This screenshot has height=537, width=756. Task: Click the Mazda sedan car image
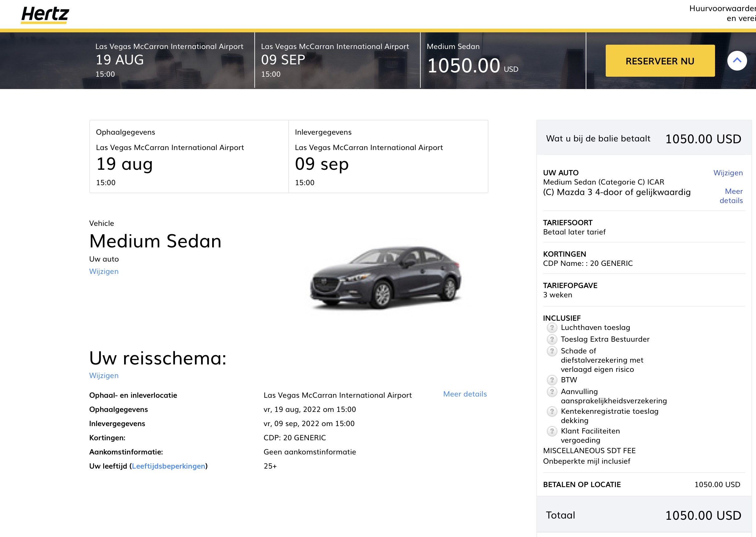pyautogui.click(x=385, y=277)
